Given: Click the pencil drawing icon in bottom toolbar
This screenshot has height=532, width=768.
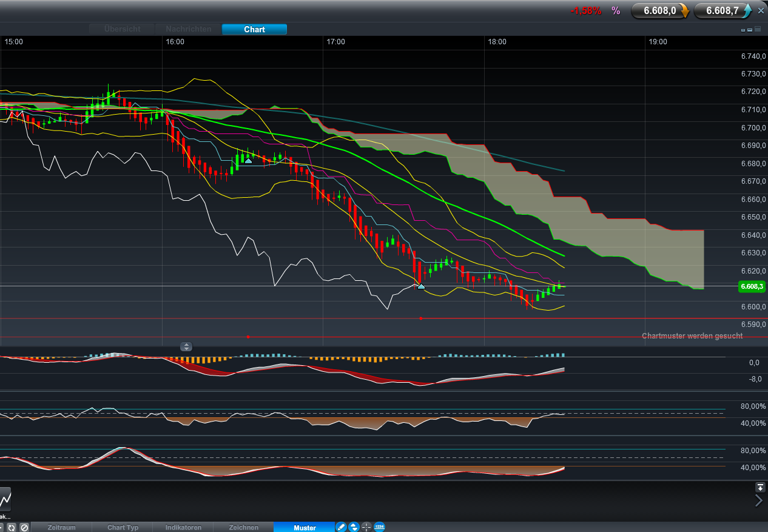Looking at the screenshot, I should point(341,527).
